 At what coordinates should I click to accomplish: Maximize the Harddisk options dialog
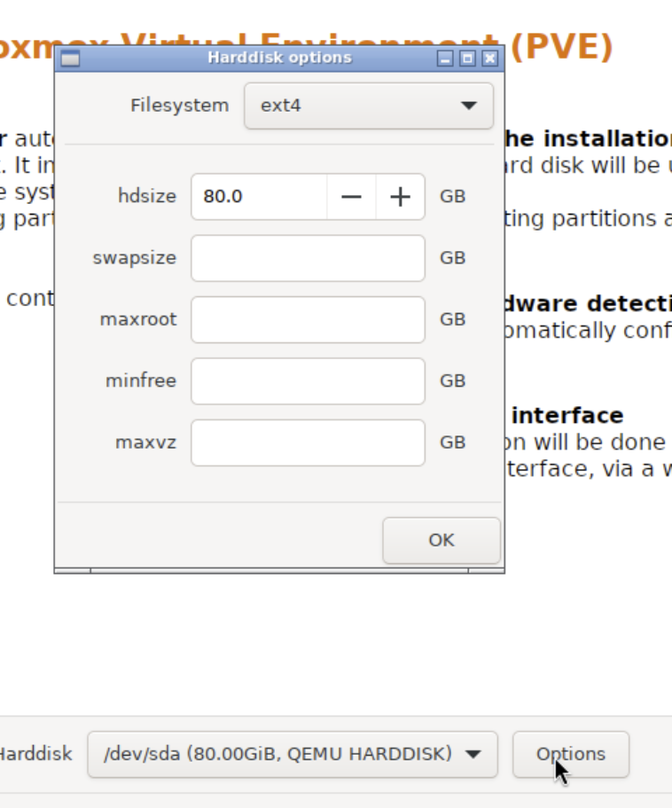click(x=467, y=59)
